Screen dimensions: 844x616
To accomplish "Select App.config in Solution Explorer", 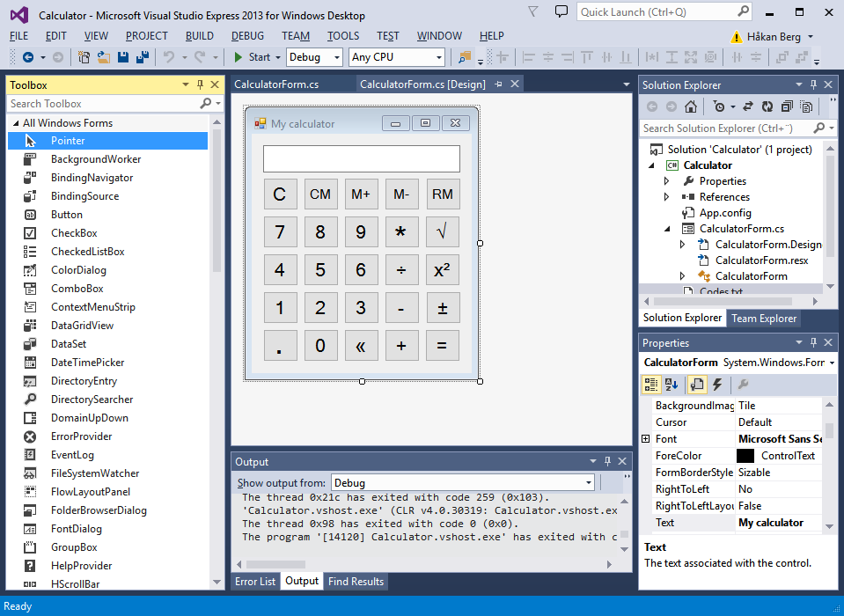I will [724, 213].
